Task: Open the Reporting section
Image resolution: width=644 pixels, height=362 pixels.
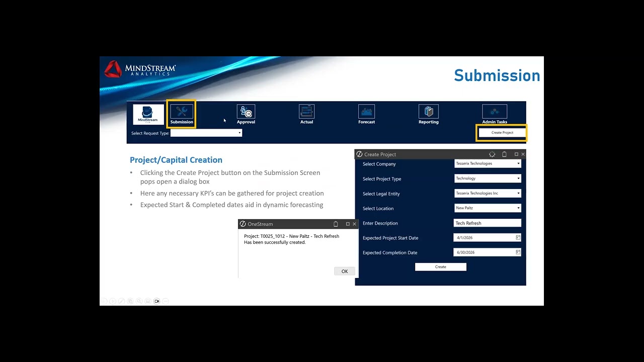Action: (429, 115)
